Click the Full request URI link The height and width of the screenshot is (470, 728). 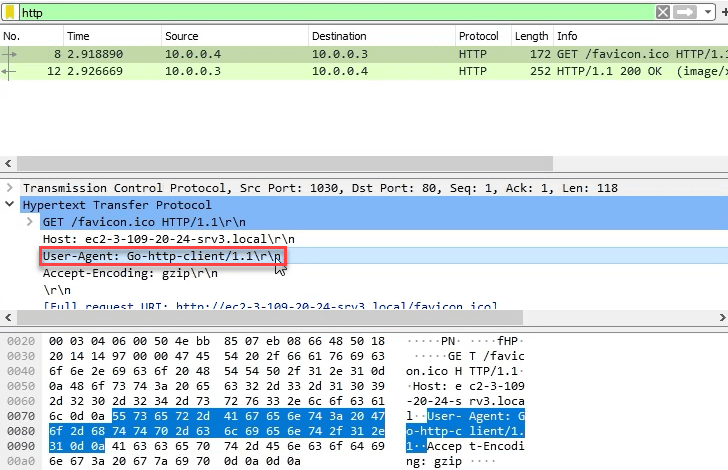(270, 307)
